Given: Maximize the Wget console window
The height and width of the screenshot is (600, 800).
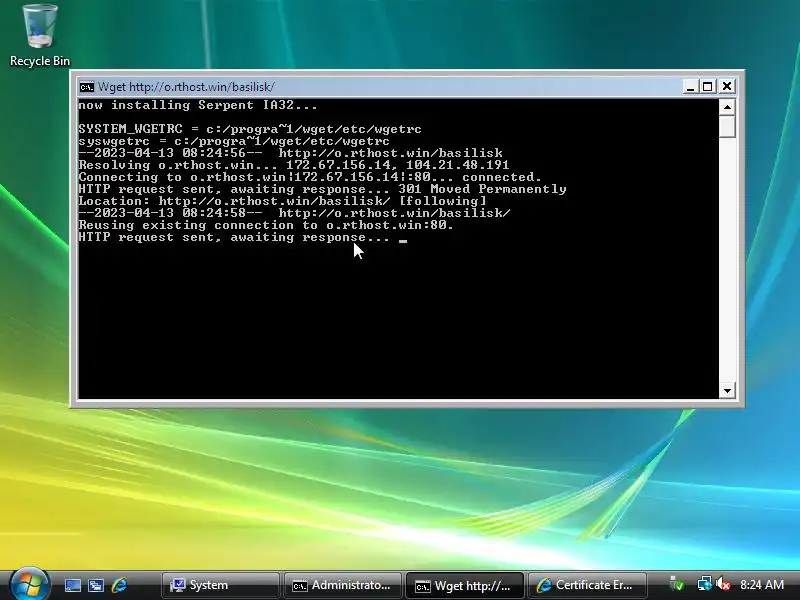Looking at the screenshot, I should [708, 87].
